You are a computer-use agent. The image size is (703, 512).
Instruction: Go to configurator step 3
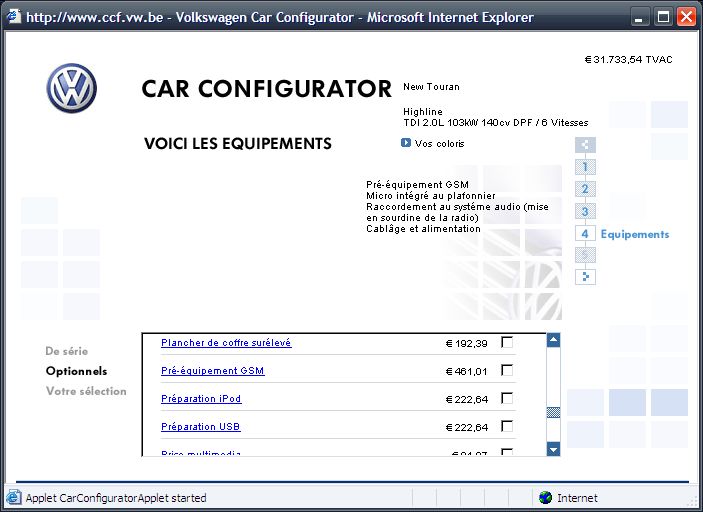pos(585,211)
